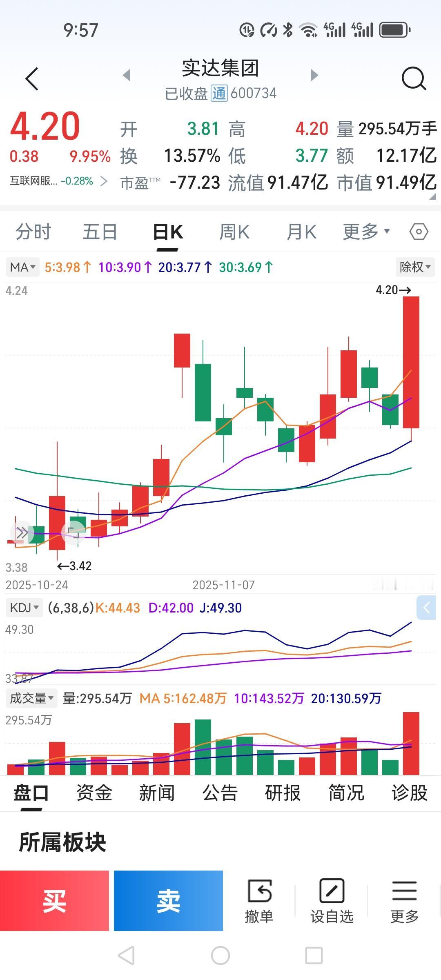The height and width of the screenshot is (980, 441).
Task: Tap the 30:3.69 MA30 value
Action: coord(246,267)
